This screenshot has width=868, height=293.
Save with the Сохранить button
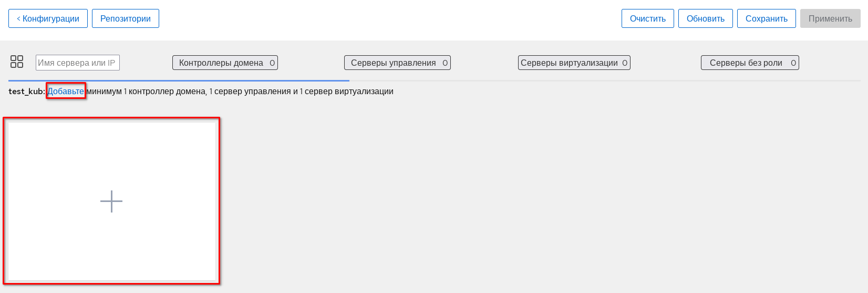[x=767, y=18]
